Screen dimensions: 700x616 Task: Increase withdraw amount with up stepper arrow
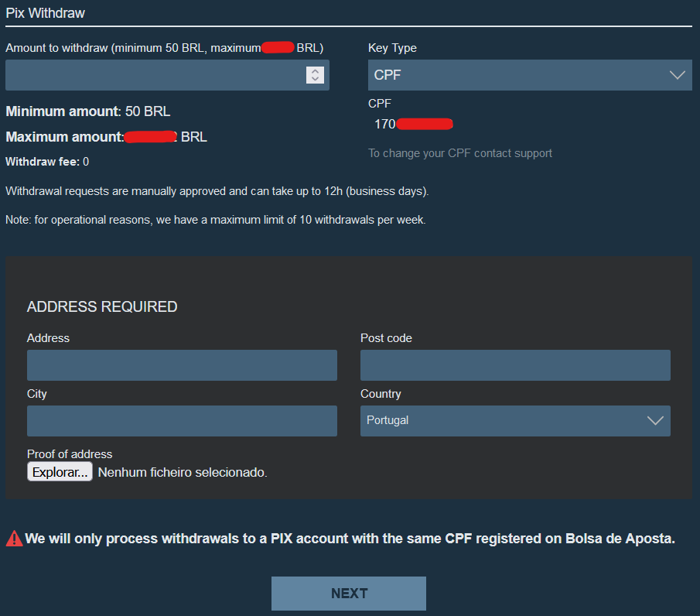tap(314, 71)
